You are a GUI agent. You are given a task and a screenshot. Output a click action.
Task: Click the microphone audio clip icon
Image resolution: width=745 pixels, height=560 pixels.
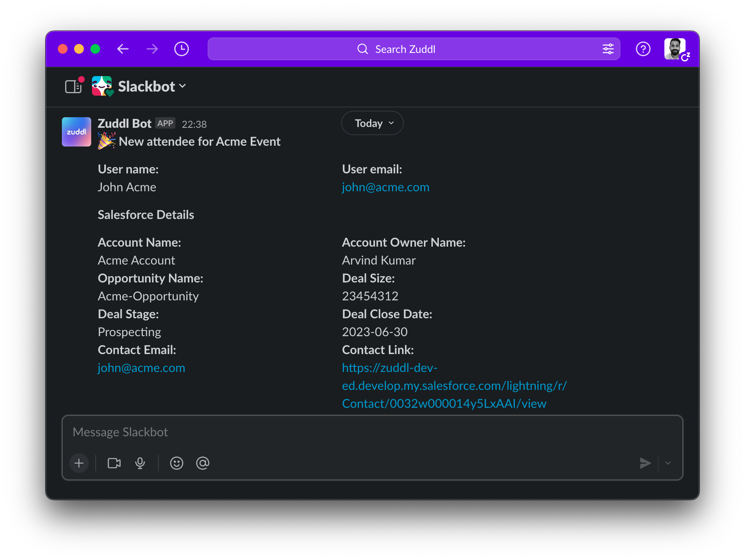click(x=140, y=463)
